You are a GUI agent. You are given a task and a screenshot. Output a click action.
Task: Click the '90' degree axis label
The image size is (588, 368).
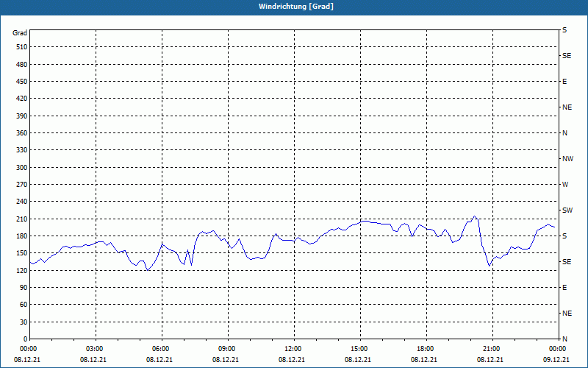pos(24,288)
